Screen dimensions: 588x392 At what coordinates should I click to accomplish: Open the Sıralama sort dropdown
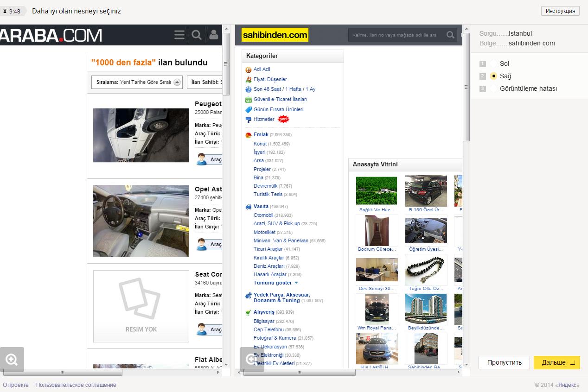[x=137, y=82]
